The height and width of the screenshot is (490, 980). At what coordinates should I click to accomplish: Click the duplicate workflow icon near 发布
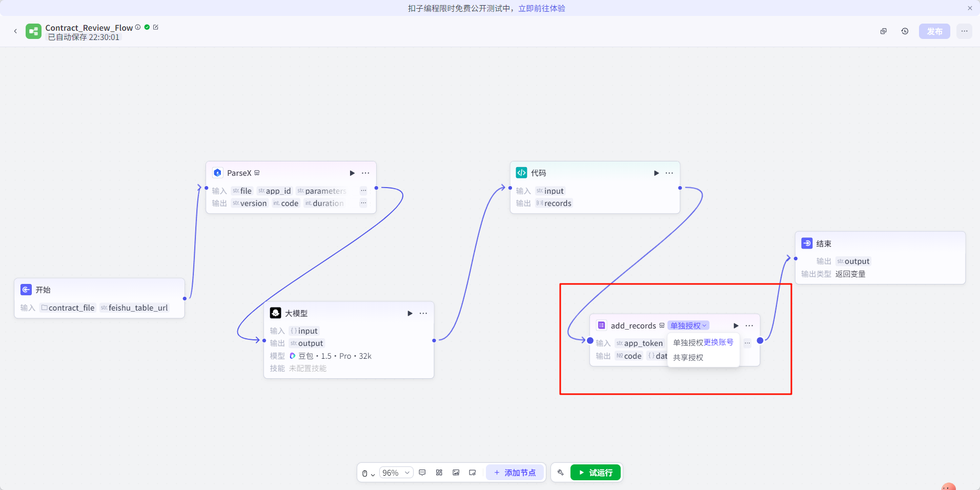[x=883, y=31]
